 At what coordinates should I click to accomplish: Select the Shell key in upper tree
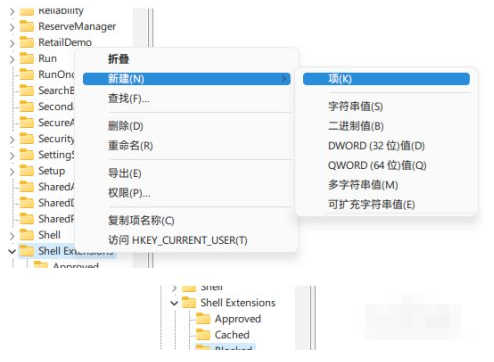tap(49, 235)
